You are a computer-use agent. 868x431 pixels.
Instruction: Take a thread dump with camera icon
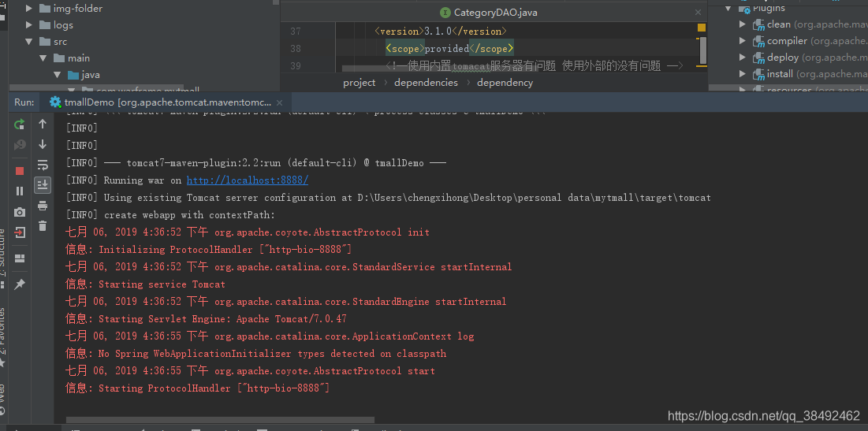click(20, 212)
